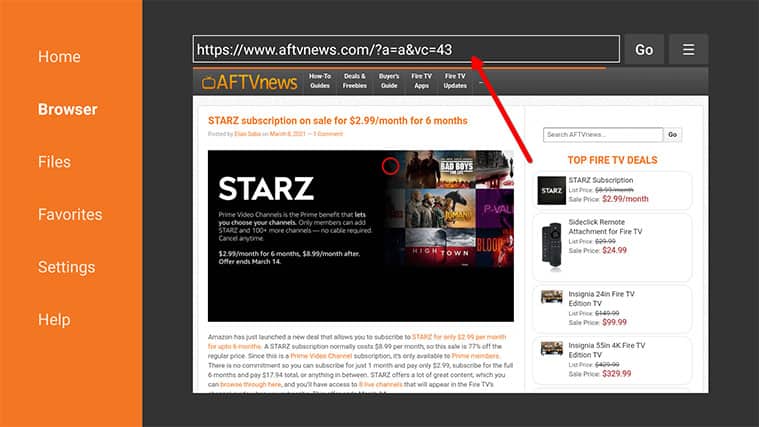
Task: Click the 8 live channels link
Action: [380, 384]
